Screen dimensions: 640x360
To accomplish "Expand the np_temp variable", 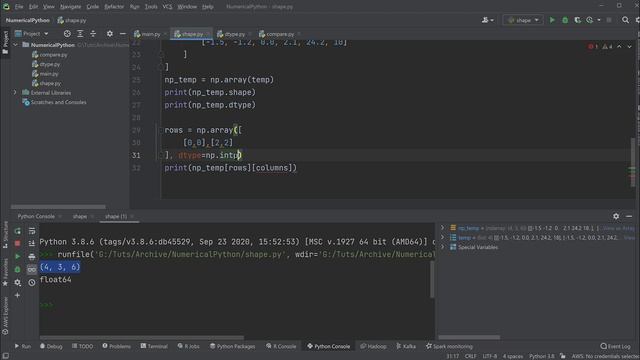I will (443, 228).
